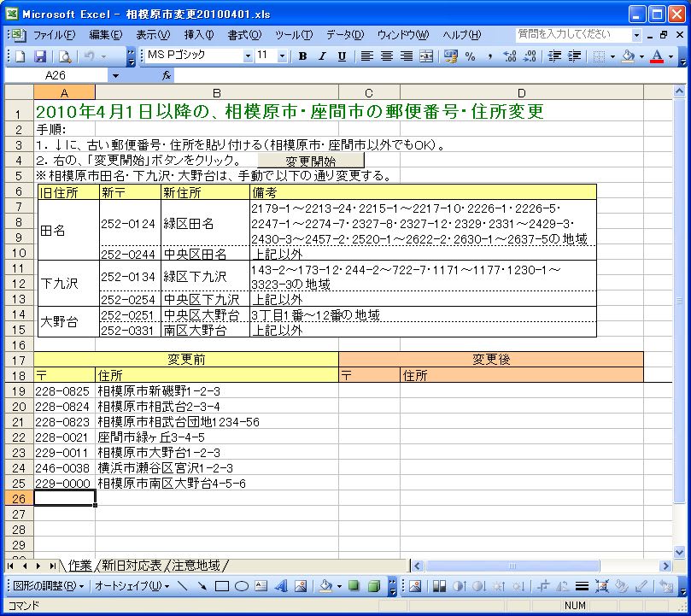691x616 pixels.
Task: Open the font size dropdown
Action: coord(284,56)
